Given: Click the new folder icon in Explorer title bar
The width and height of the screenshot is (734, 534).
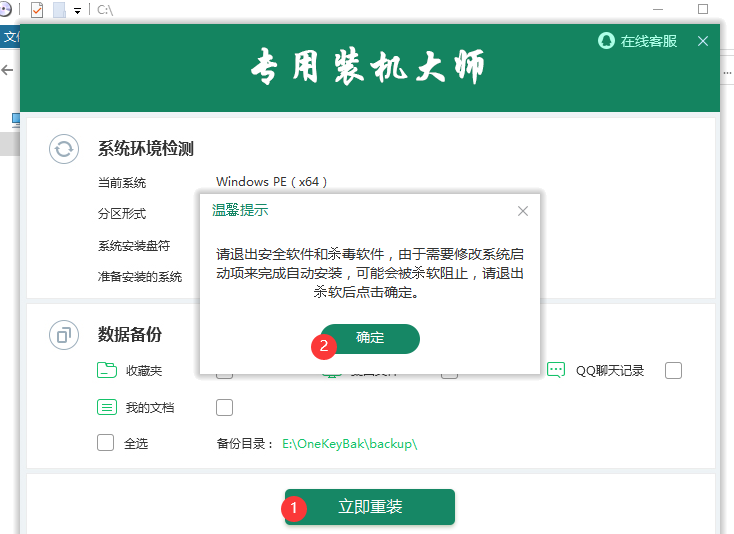Looking at the screenshot, I should pyautogui.click(x=59, y=10).
